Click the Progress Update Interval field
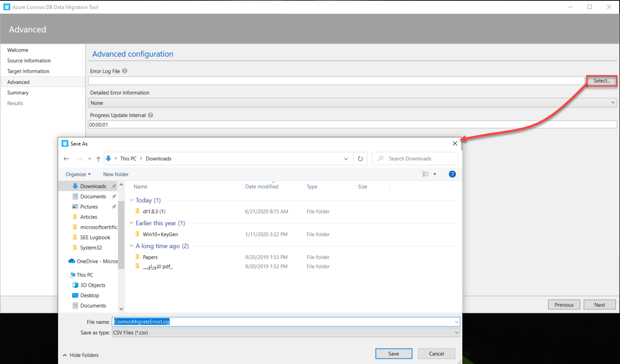Screen dimensions: 620x364 pos(353,125)
